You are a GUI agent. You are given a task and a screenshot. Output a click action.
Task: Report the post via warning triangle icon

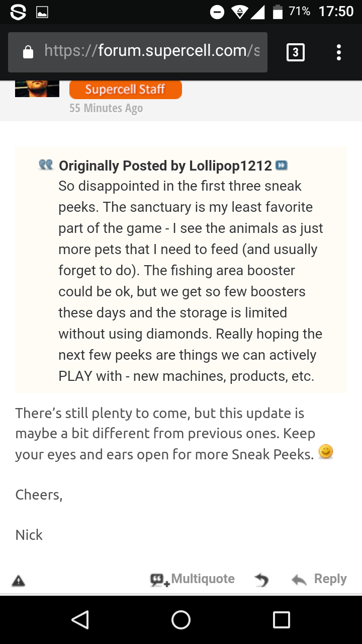click(x=18, y=581)
